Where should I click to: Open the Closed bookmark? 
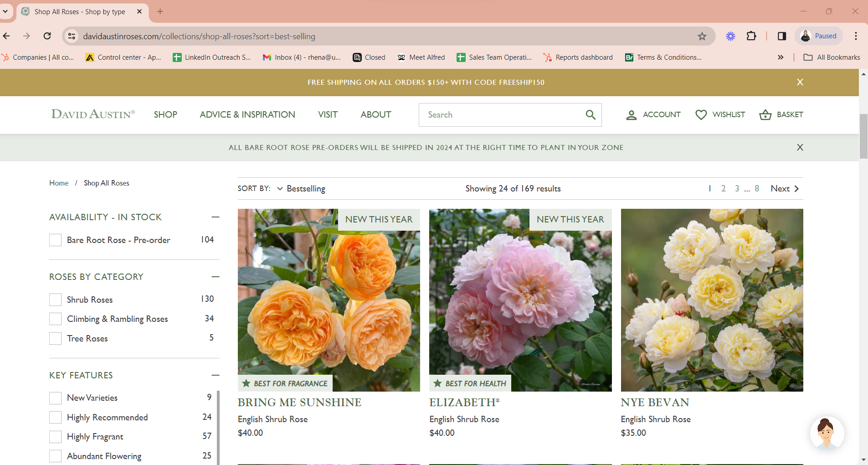coord(370,57)
